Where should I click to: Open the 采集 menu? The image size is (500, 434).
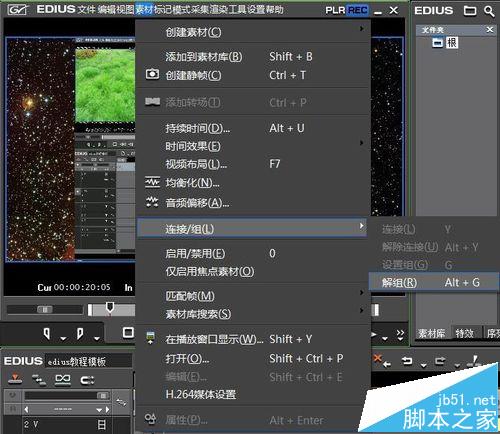[200, 9]
